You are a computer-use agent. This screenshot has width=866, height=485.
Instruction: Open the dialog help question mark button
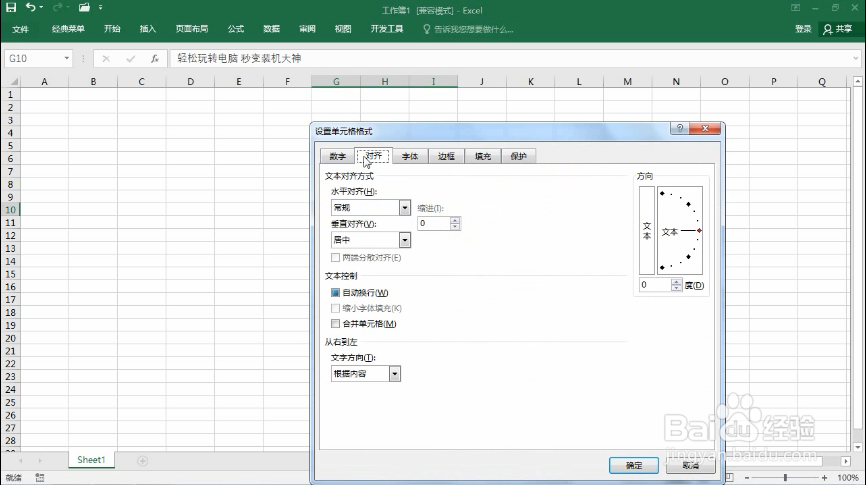click(x=679, y=128)
